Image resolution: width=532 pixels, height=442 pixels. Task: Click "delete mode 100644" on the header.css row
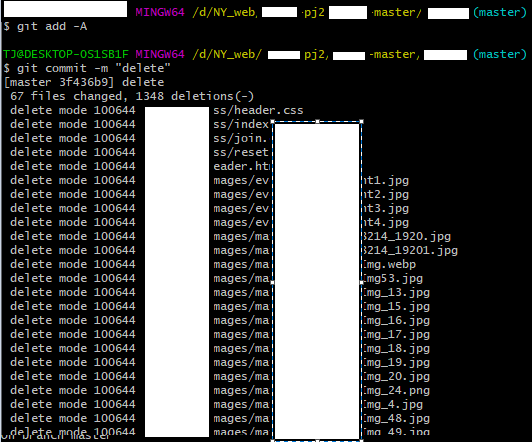73,110
